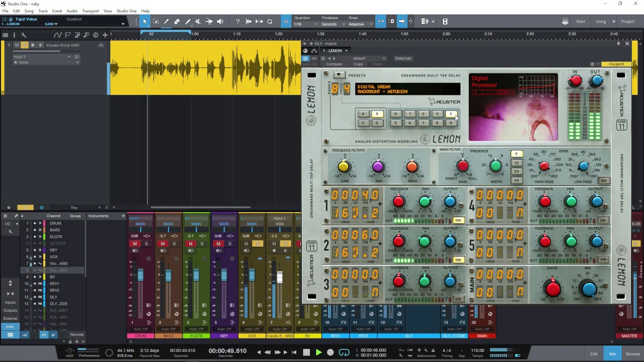Open the Audio menu
The height and width of the screenshot is (362, 644).
click(x=72, y=11)
